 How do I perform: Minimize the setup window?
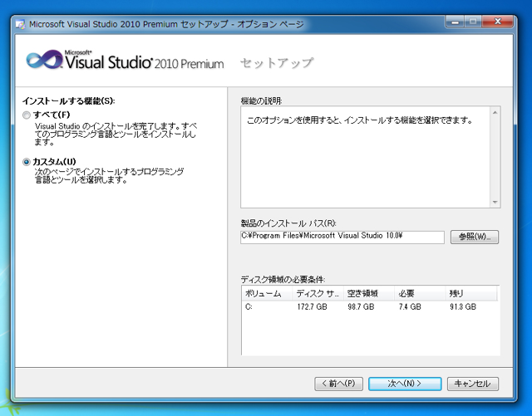click(x=455, y=22)
